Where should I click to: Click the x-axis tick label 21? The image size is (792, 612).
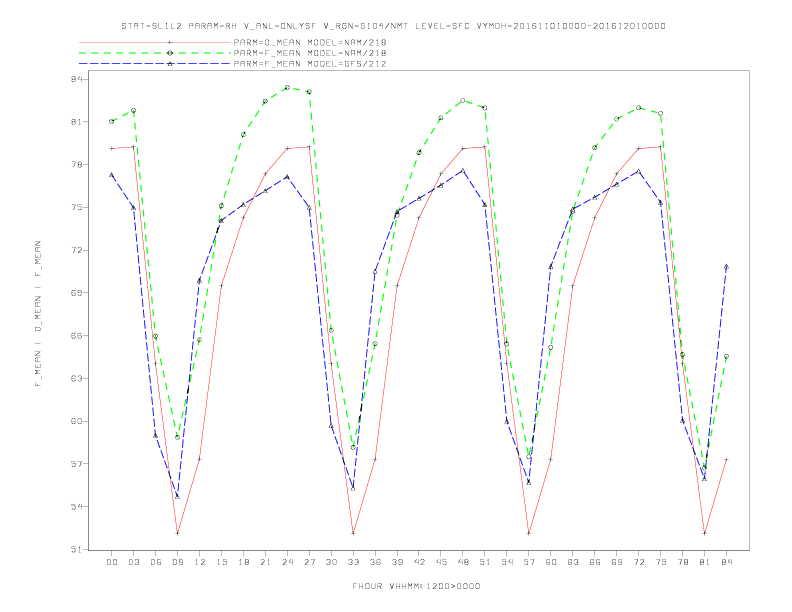point(265,562)
